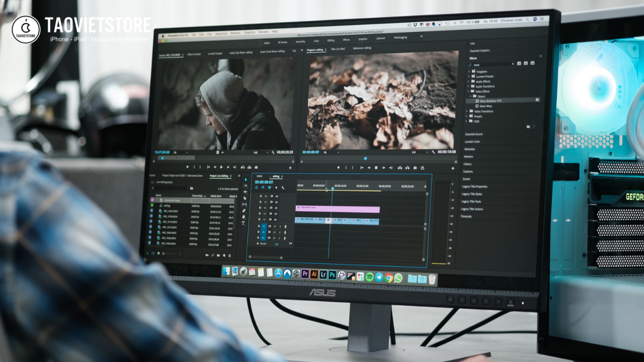Screen dimensions: 644x362
Task: Open the Program monitor wrench settings icon
Action: (x=433, y=152)
